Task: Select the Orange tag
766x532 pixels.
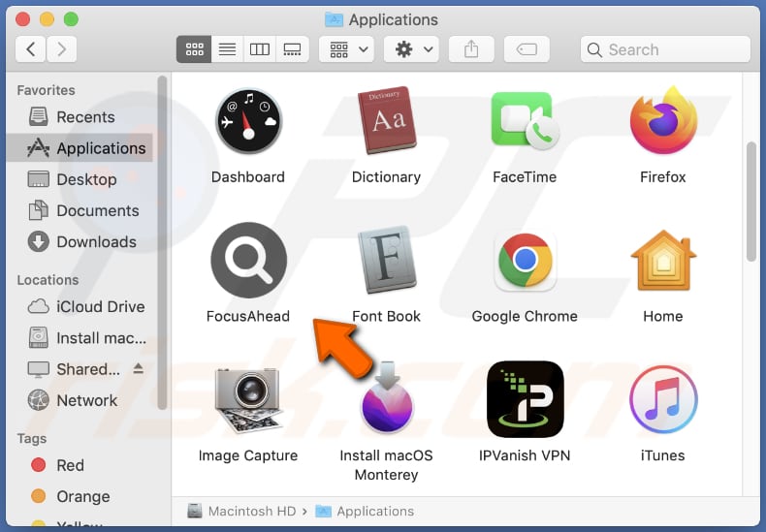Action: click(x=80, y=497)
